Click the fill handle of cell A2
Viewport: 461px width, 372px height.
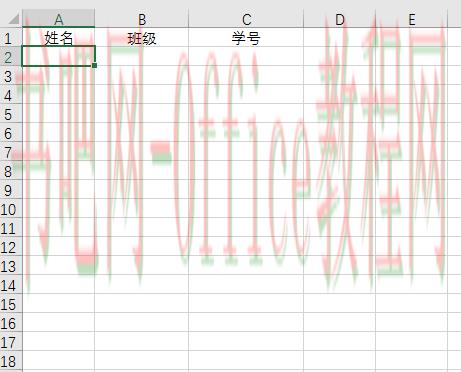95,66
